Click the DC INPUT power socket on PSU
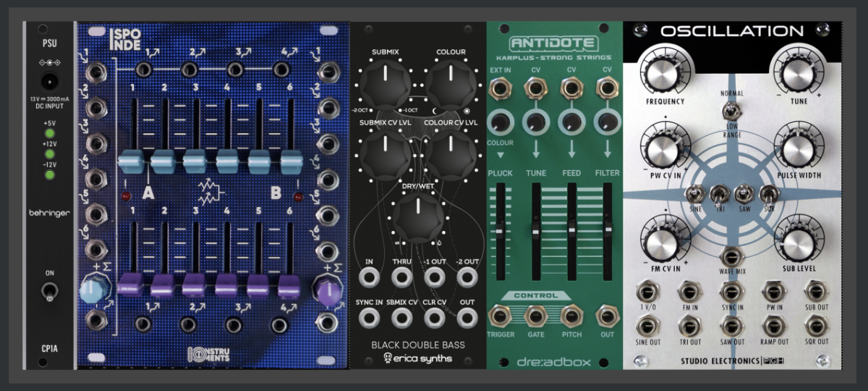Screen dimensions: 868x391 pos(49,81)
